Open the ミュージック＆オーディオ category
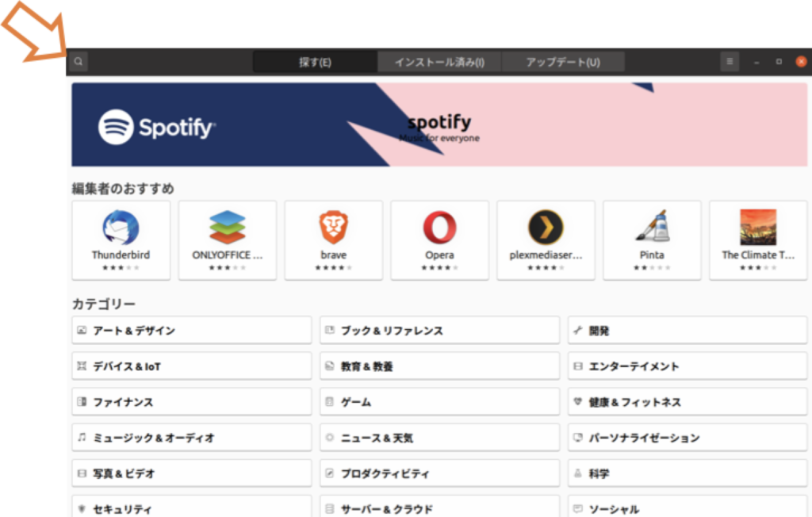812x517 pixels. coord(192,437)
